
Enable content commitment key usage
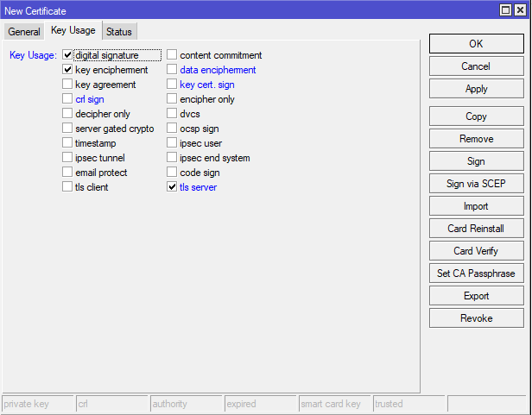point(172,54)
